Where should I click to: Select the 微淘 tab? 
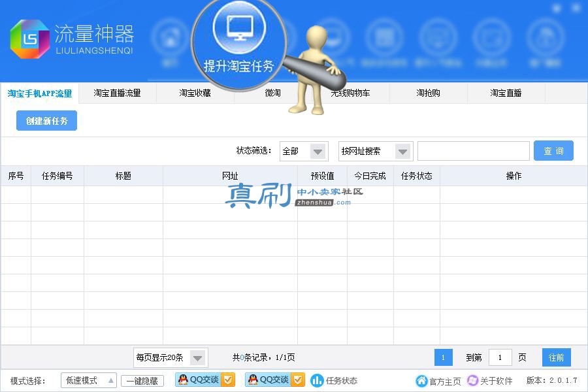[272, 93]
